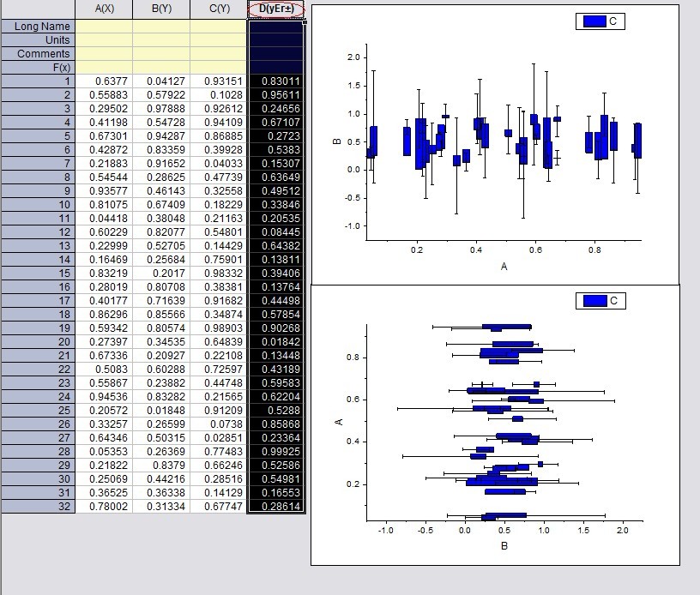This screenshot has width=700, height=595.
Task: Click x-axis title A in top graph
Action: click(x=504, y=267)
